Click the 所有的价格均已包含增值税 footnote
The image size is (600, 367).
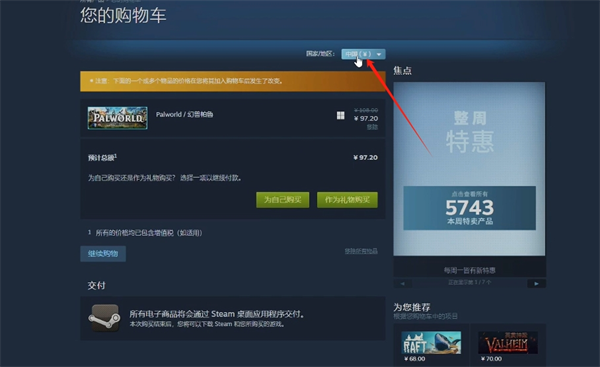tap(145, 233)
